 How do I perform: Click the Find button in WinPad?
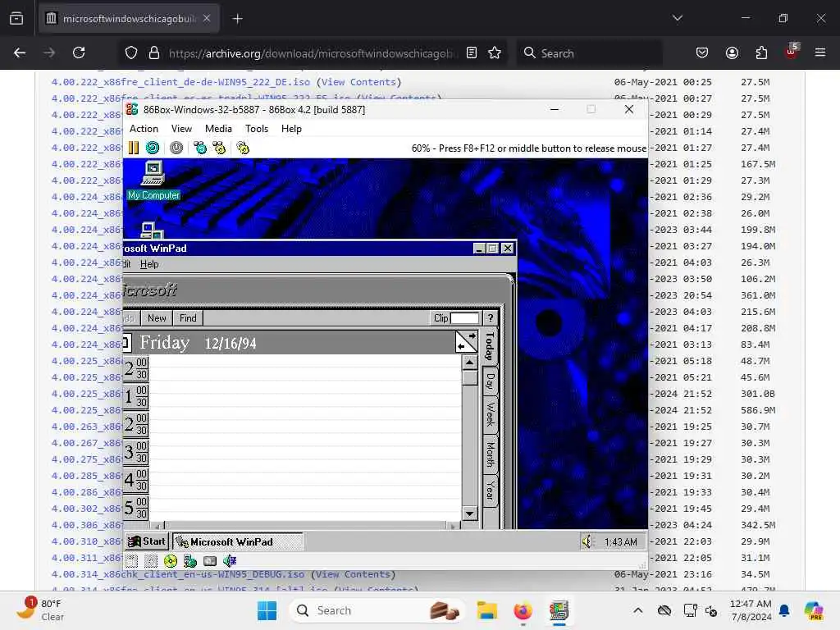point(188,318)
